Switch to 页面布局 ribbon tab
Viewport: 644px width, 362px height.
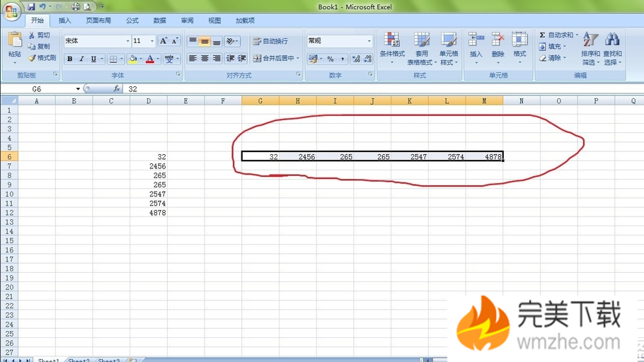[x=98, y=21]
